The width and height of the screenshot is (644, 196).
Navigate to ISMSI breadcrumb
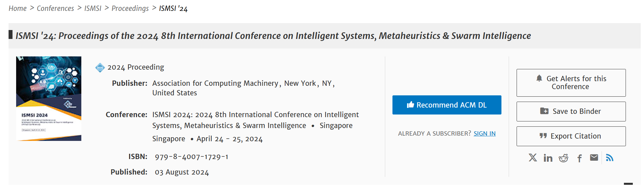tap(93, 8)
